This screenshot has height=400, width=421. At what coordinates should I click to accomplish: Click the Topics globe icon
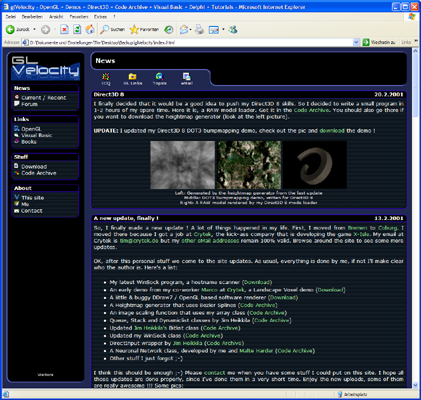coord(160,79)
